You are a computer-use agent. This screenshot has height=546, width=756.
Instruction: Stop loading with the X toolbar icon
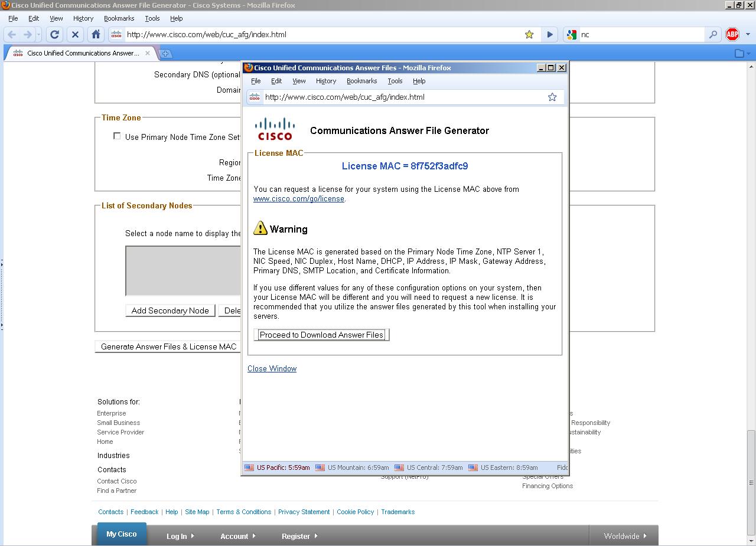click(75, 35)
